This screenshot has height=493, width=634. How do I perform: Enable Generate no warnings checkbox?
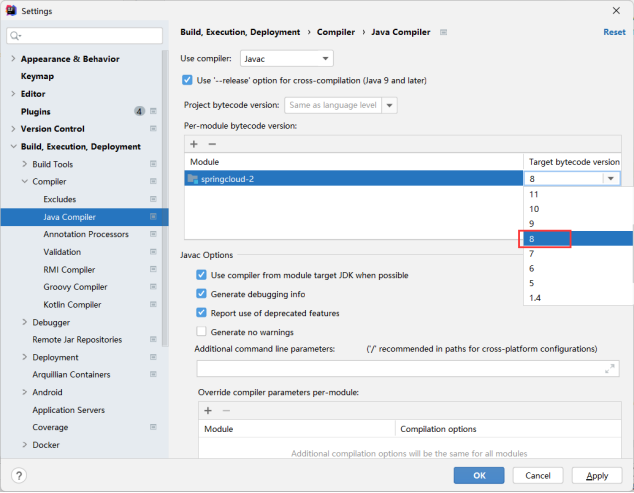tap(202, 331)
